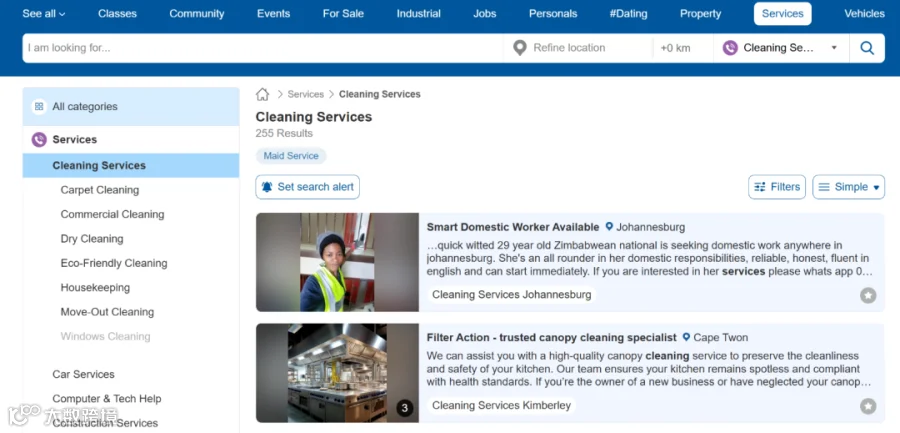Open Smart Domestic Worker Available listing title
The height and width of the screenshot is (433, 900).
513,227
